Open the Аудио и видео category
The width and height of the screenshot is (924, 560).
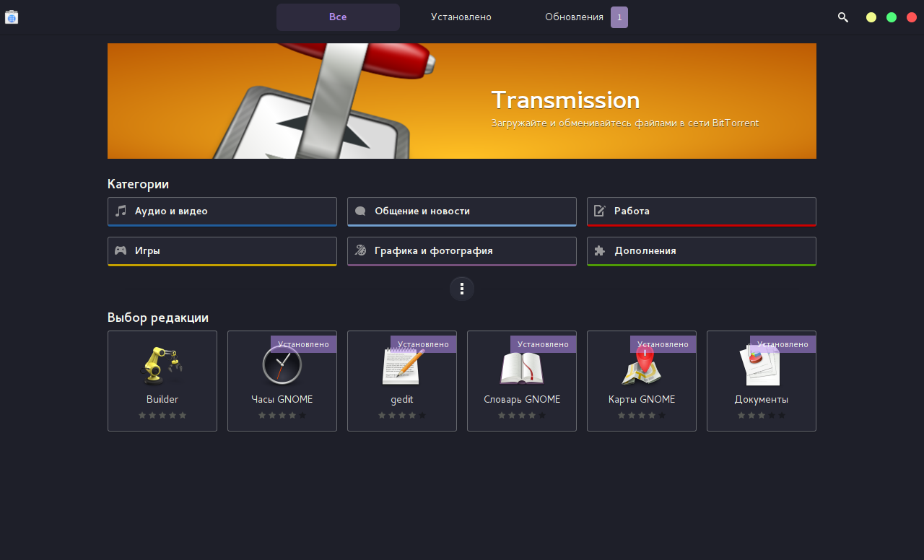pyautogui.click(x=222, y=211)
